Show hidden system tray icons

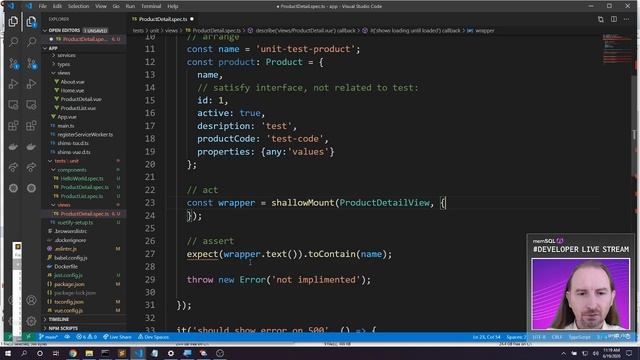(564, 353)
